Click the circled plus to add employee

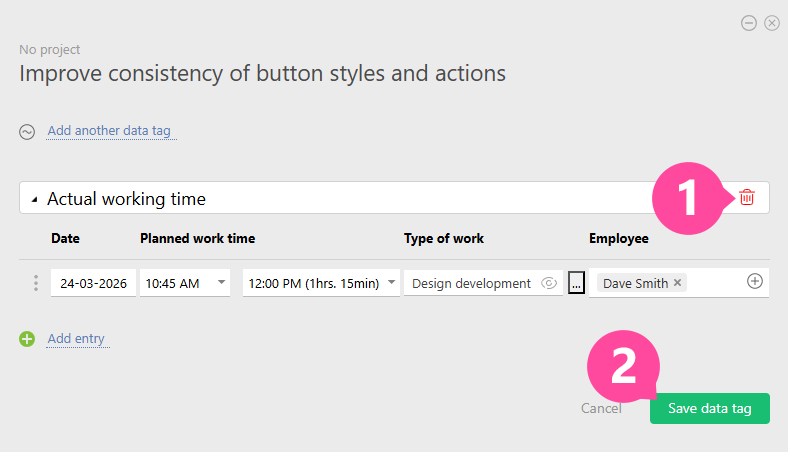pos(755,282)
